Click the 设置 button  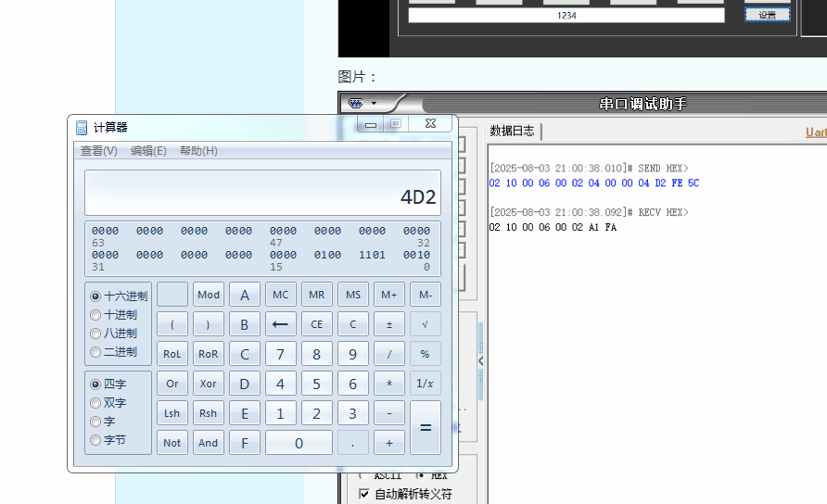click(x=767, y=15)
